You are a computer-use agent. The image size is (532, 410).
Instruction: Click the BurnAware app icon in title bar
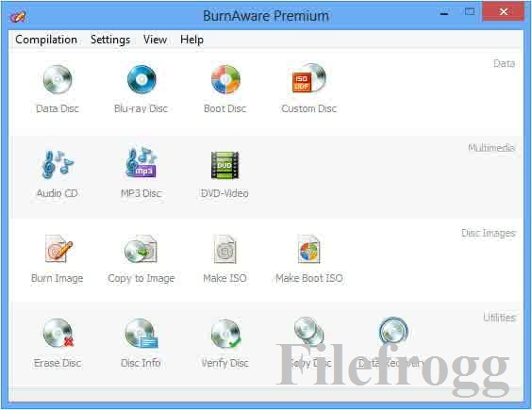pyautogui.click(x=18, y=16)
